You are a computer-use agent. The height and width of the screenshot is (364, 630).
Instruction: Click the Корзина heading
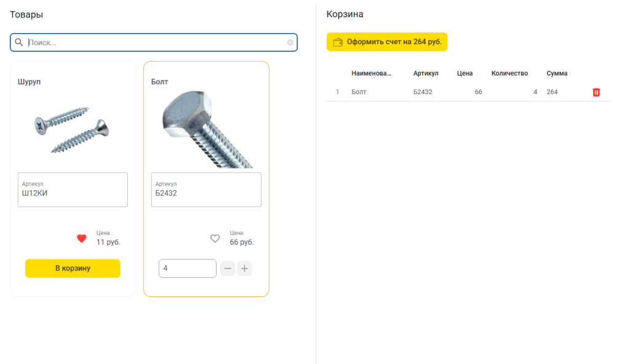[345, 14]
